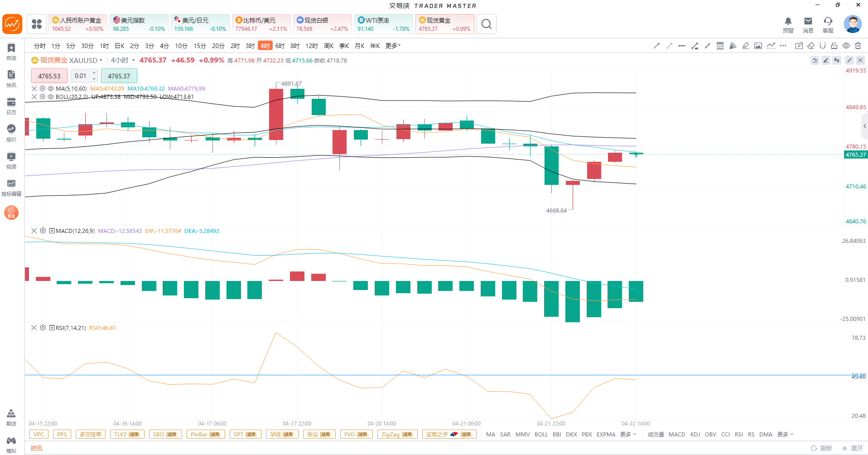This screenshot has width=868, height=455.
Task: Click the VPC indicator button
Action: pyautogui.click(x=39, y=435)
